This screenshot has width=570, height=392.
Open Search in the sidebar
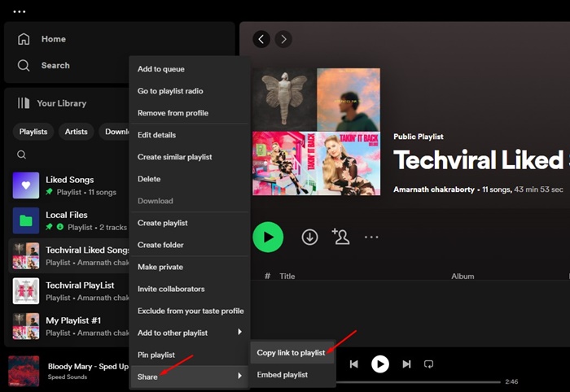(x=44, y=65)
